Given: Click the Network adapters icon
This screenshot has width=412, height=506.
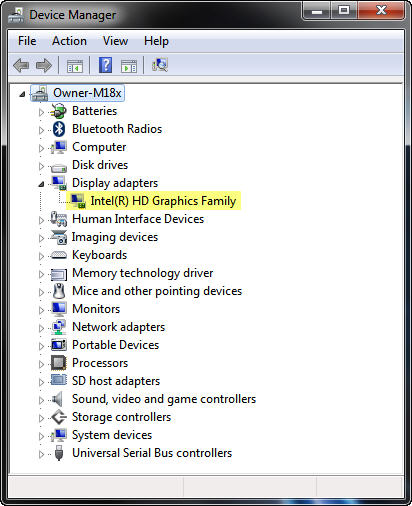Looking at the screenshot, I should (x=59, y=327).
